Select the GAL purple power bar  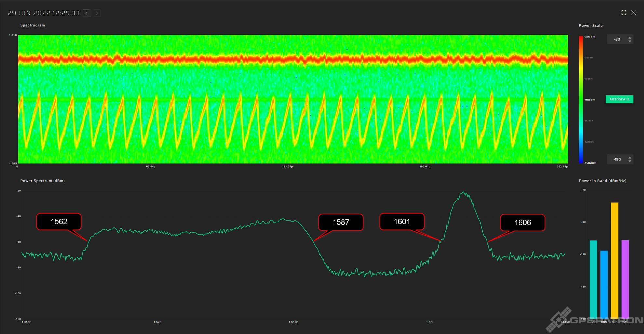coord(625,279)
